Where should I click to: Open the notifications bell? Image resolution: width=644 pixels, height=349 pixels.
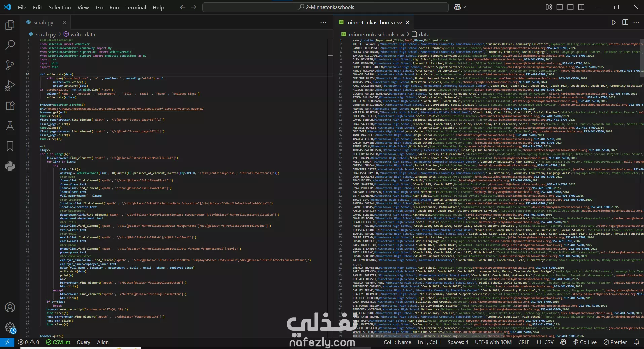pos(636,342)
